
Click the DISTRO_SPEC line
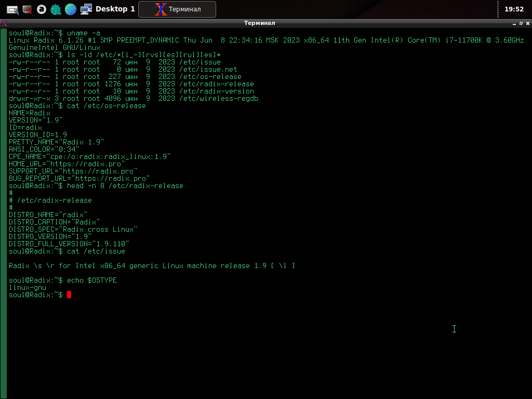[73, 229]
